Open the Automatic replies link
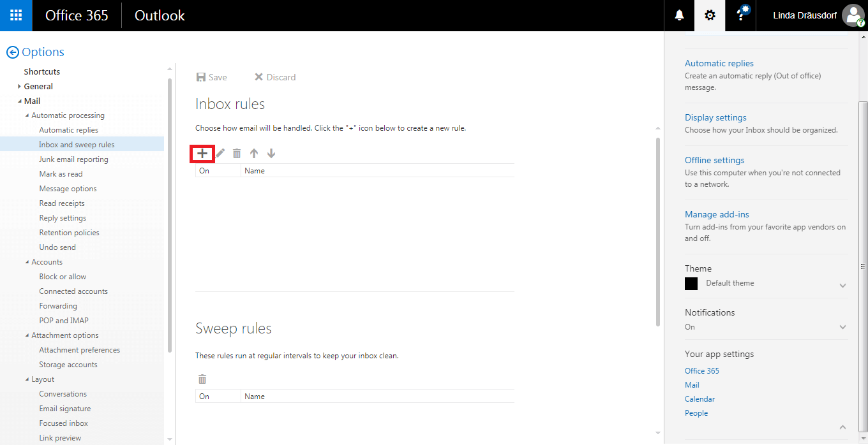The width and height of the screenshot is (868, 445). (x=719, y=62)
